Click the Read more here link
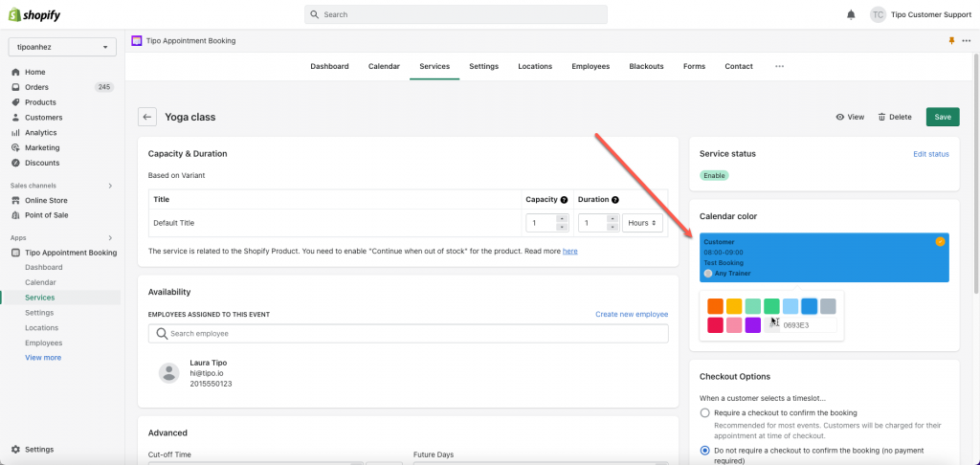 (570, 252)
